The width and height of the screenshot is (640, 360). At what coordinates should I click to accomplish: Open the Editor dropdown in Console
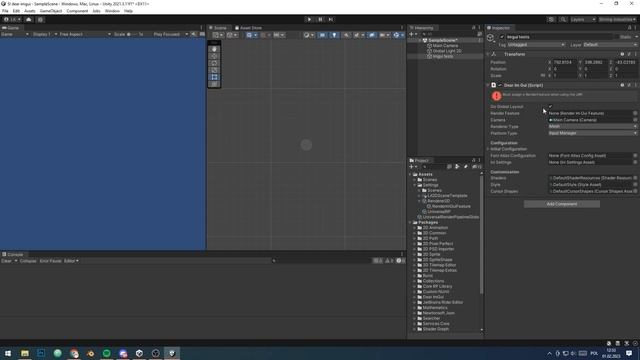pos(71,261)
